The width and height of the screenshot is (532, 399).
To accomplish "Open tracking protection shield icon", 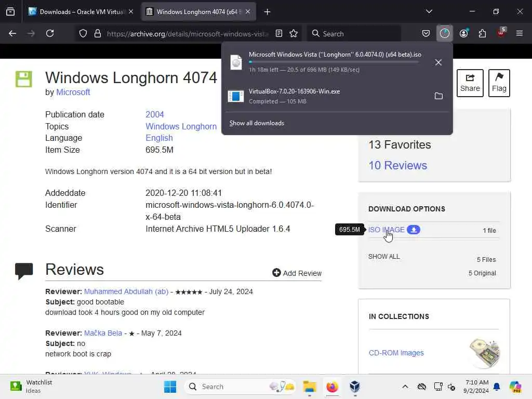I will pos(83,34).
